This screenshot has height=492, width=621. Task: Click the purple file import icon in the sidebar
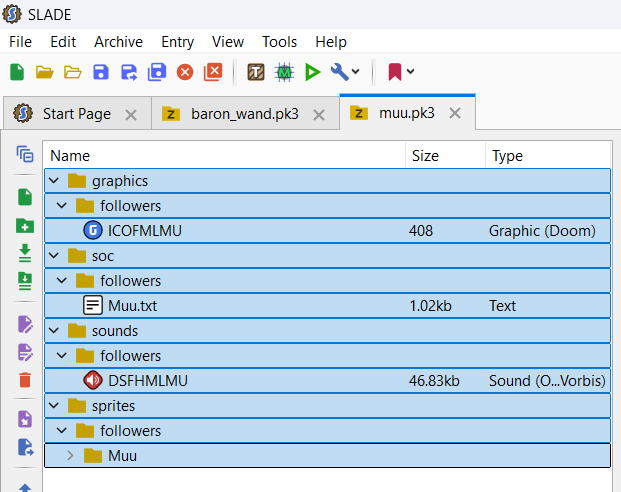pos(25,419)
